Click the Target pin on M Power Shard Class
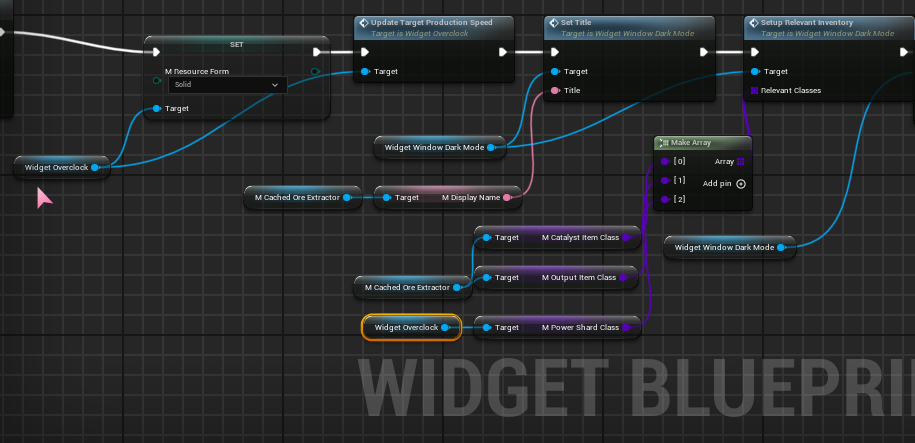Screen dimensions: 915x443 point(486,327)
